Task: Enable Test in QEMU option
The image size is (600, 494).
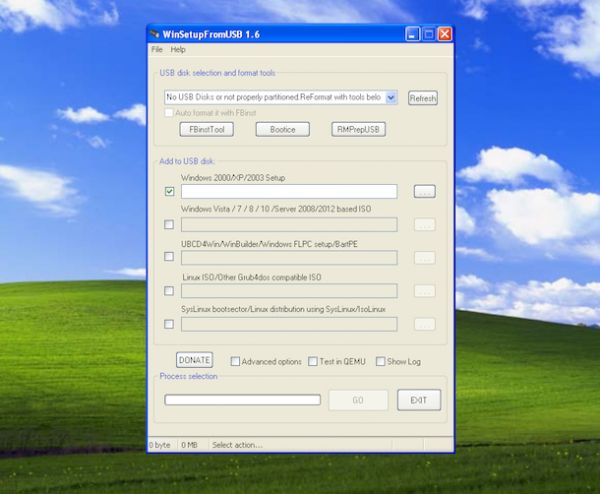Action: tap(312, 361)
